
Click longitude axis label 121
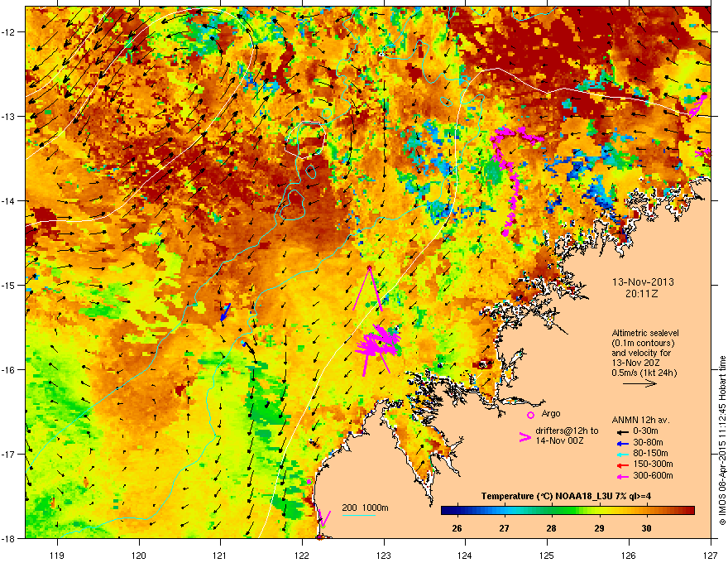tap(220, 555)
